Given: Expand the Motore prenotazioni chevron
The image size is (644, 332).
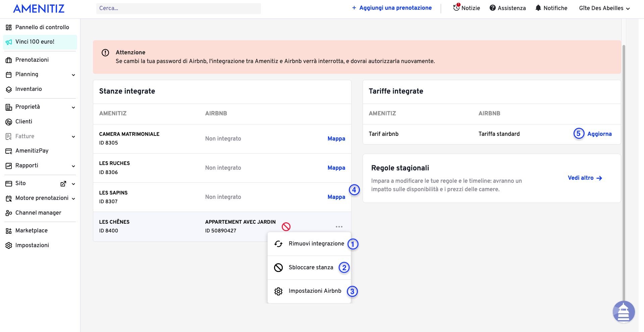Looking at the screenshot, I should 73,199.
